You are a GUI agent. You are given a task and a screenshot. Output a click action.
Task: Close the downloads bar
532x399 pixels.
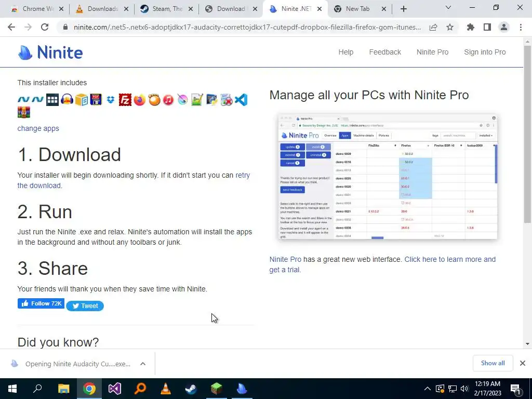523,363
